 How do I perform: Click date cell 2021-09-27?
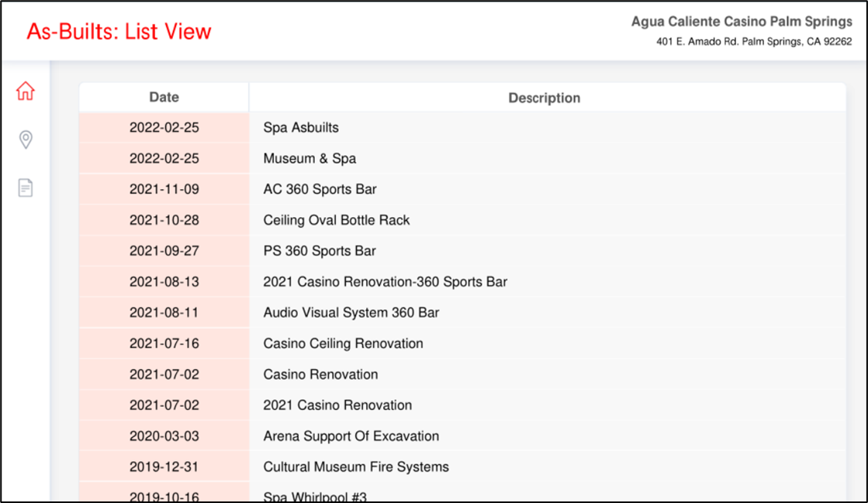pos(164,251)
